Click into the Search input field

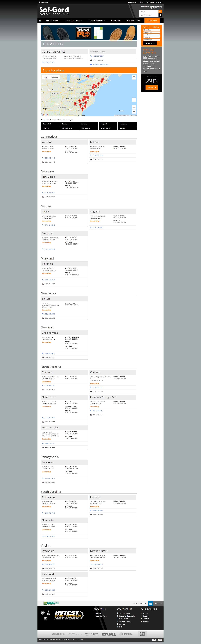tap(149, 12)
